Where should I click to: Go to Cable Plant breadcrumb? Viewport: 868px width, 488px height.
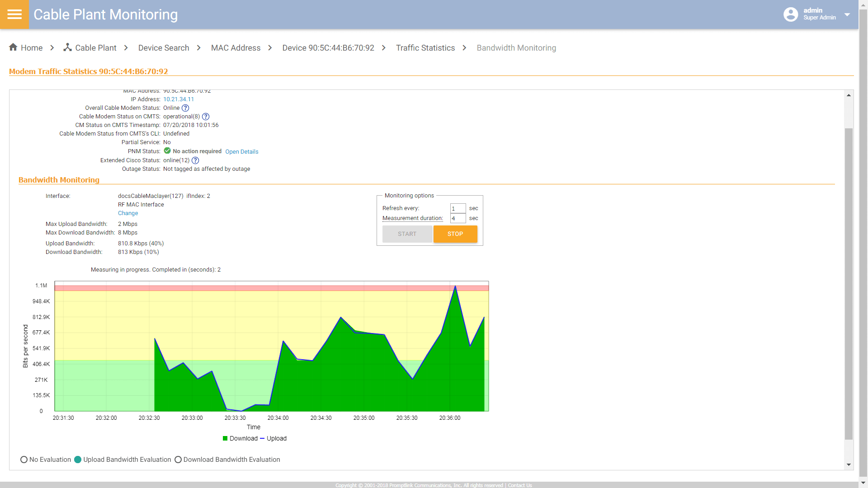click(x=96, y=48)
